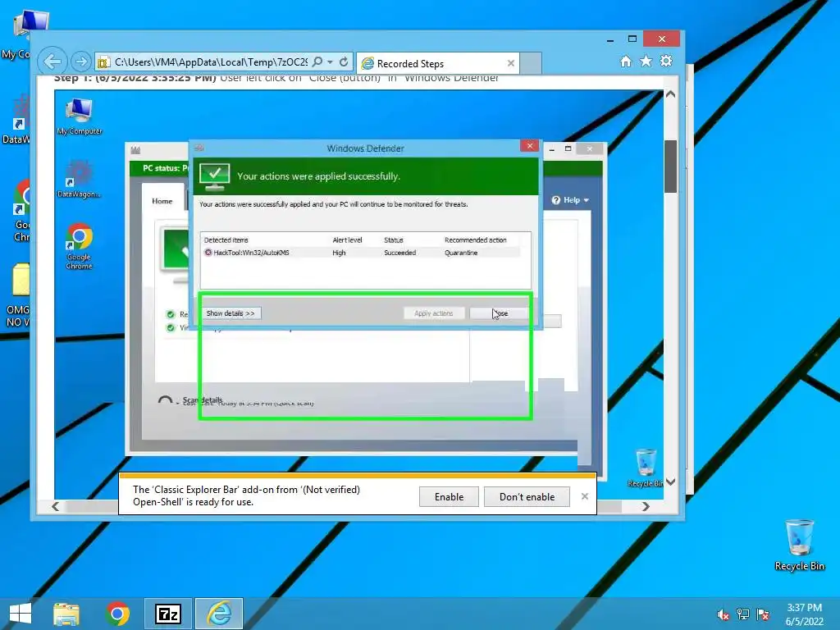Select the Recorded Steps tab
840x630 pixels.
(438, 63)
